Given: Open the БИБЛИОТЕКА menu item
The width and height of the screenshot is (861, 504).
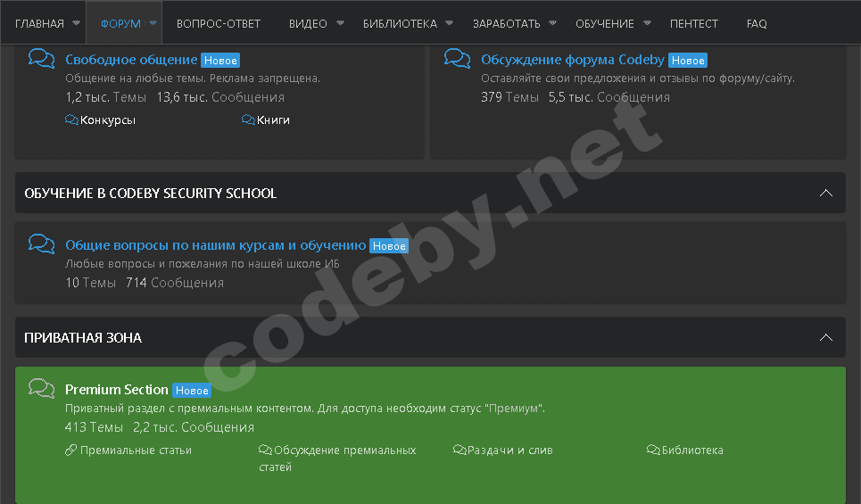Looking at the screenshot, I should tap(401, 23).
